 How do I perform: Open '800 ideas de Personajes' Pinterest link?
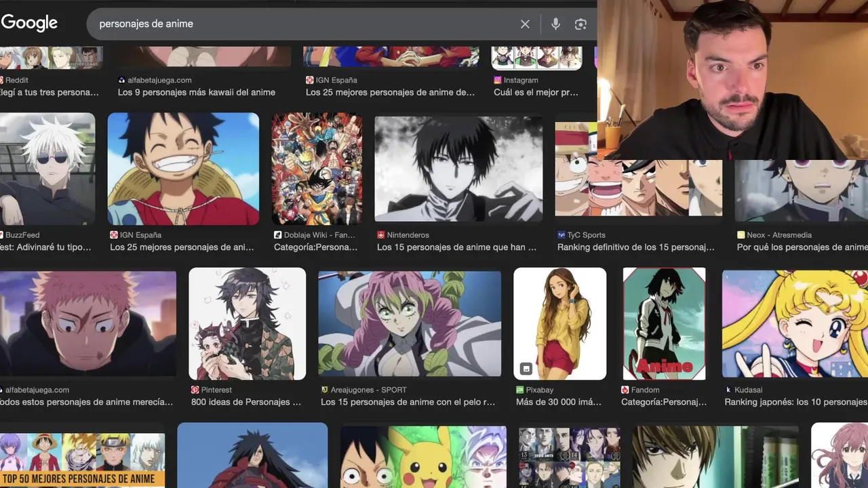coord(246,402)
